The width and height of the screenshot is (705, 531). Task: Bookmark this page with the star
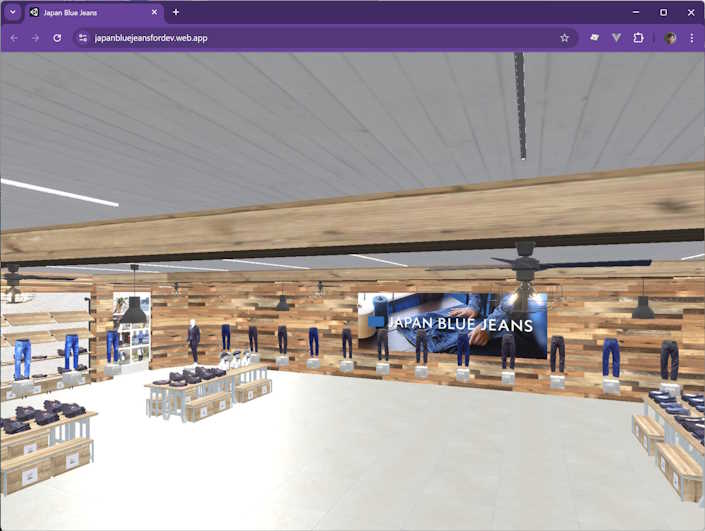pyautogui.click(x=564, y=38)
